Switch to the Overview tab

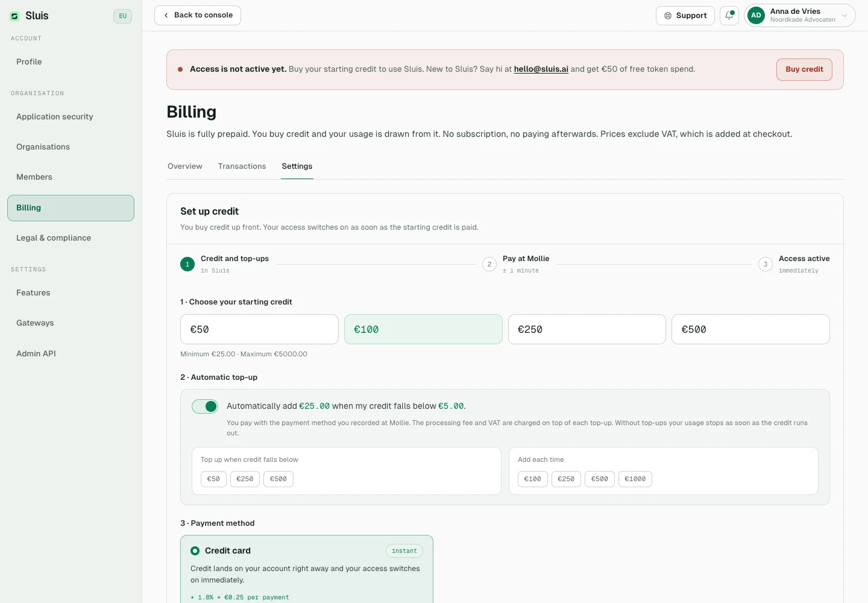pos(185,166)
